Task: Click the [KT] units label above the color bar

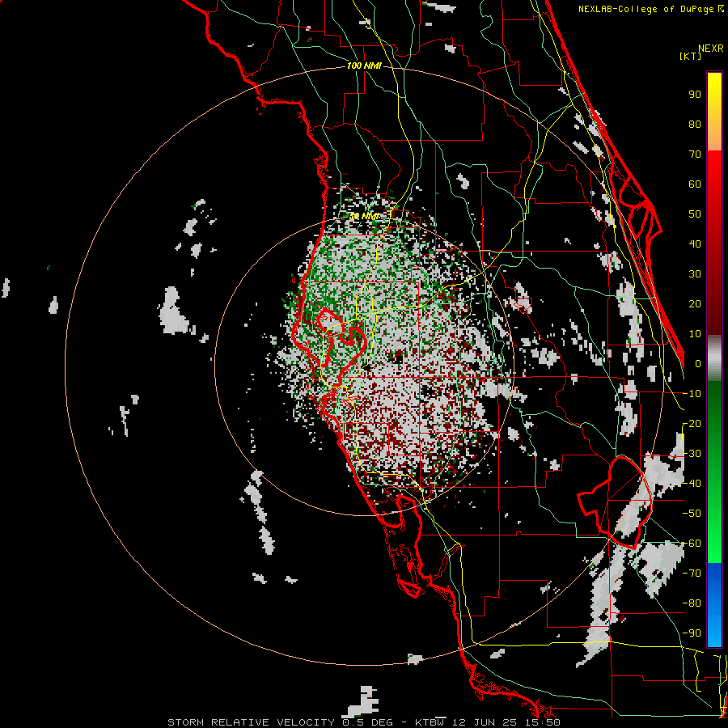Action: (691, 56)
